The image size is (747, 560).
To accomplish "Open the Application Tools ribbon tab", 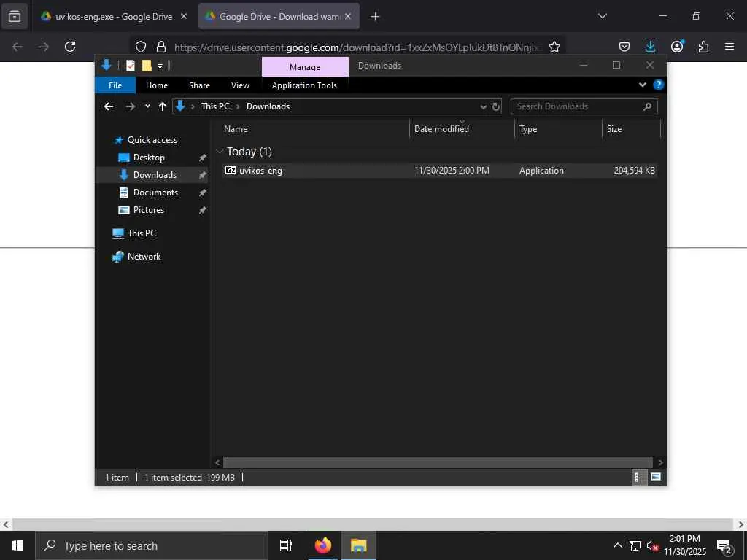I will 304,85.
